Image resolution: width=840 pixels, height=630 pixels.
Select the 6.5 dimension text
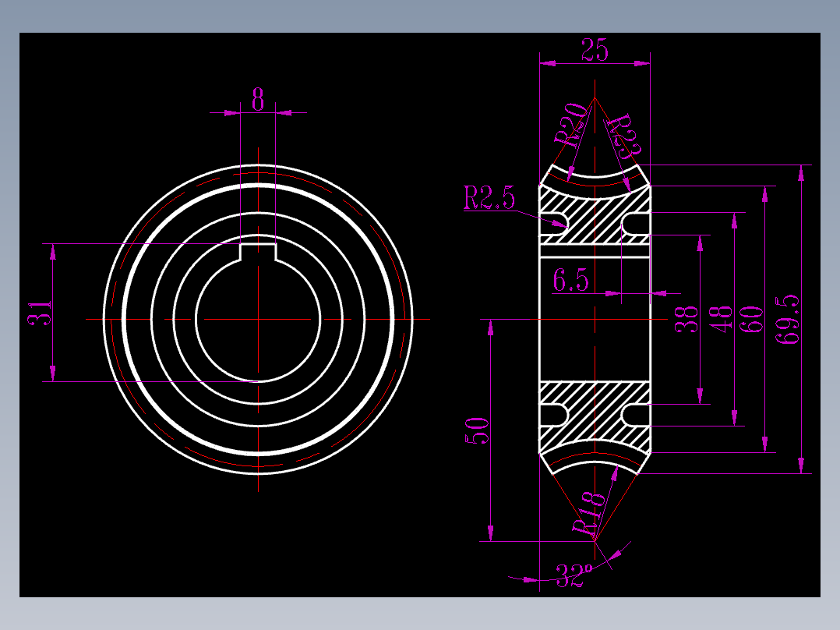[570, 281]
